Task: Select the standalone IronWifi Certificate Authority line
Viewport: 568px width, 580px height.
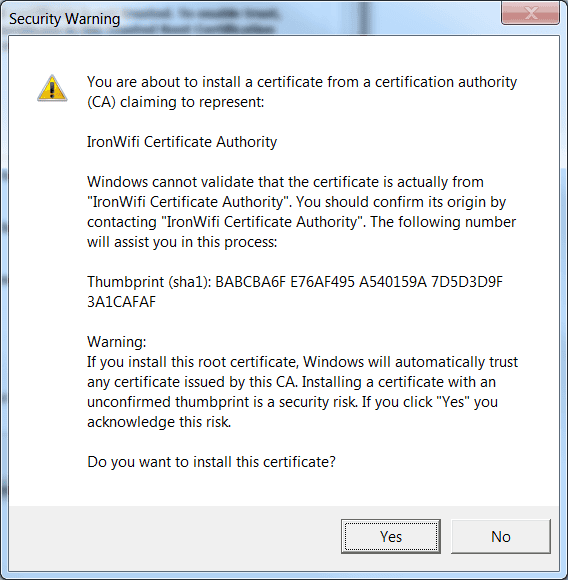Action: click(182, 142)
